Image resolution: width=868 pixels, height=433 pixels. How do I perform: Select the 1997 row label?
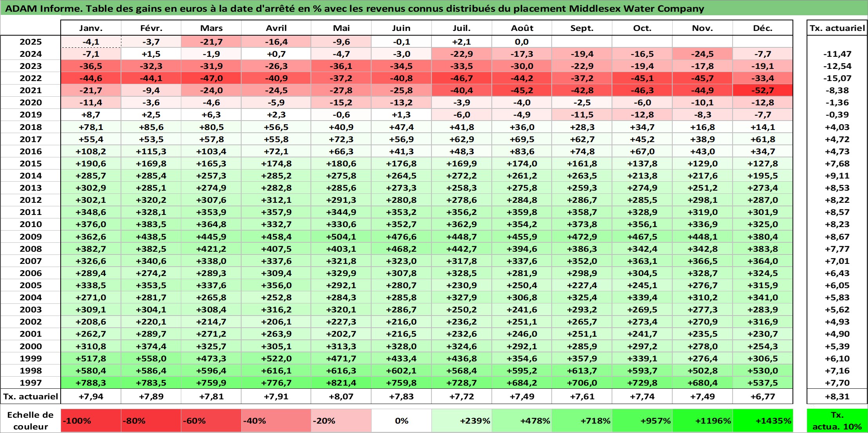click(31, 382)
